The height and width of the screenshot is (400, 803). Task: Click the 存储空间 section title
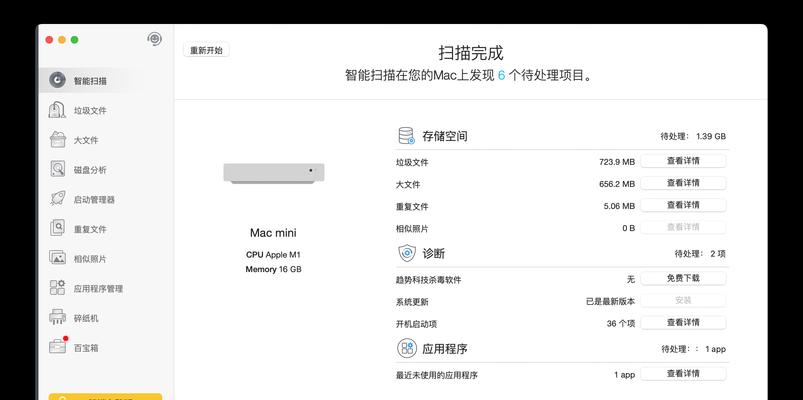445,136
